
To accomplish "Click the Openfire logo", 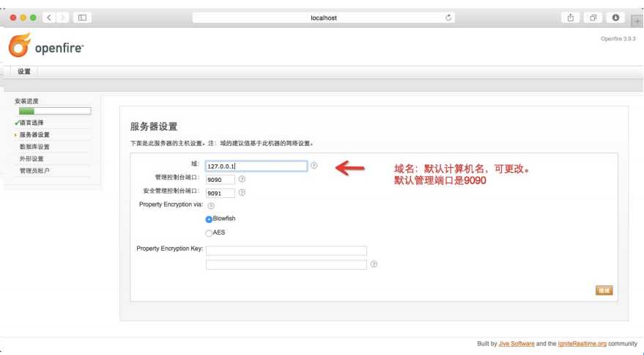I will click(x=45, y=45).
